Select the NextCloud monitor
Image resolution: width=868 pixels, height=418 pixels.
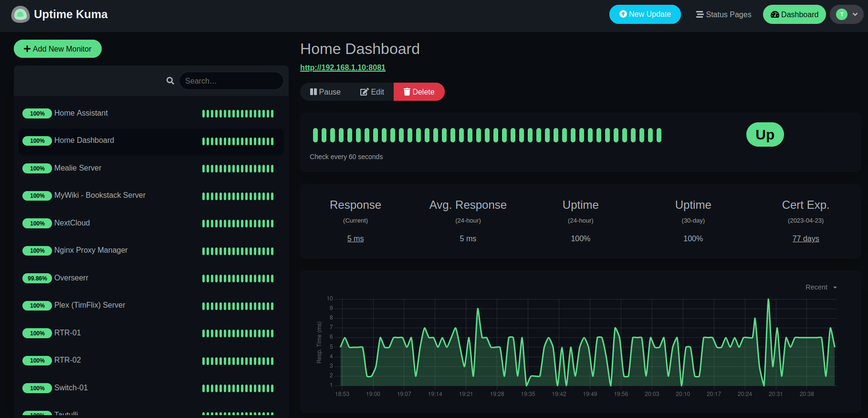tap(151, 223)
